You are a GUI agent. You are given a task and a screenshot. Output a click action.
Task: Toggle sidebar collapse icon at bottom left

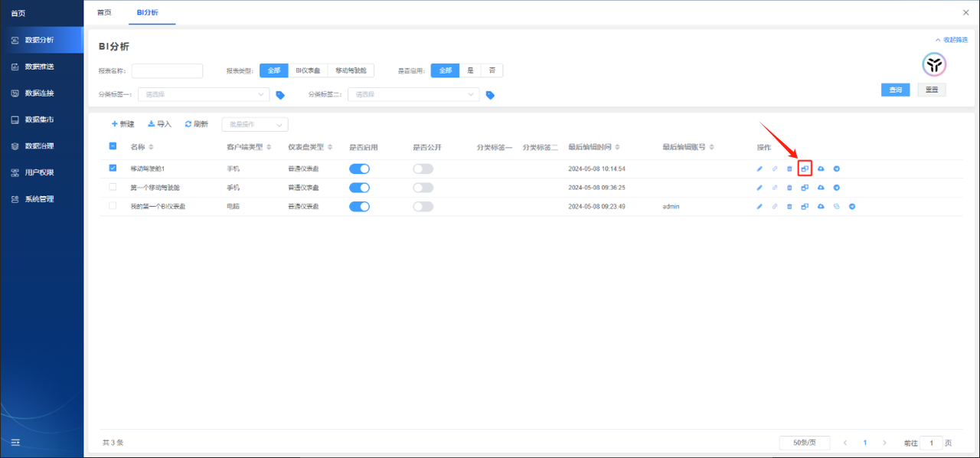pyautogui.click(x=15, y=442)
